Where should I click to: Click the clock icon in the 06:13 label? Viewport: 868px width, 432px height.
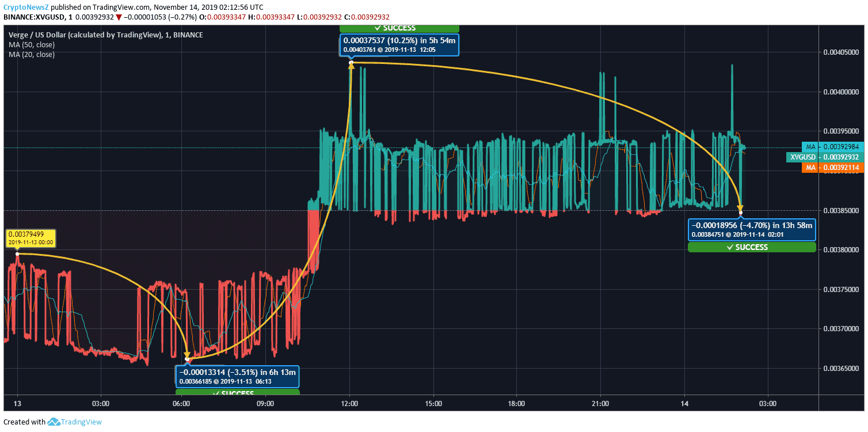pyautogui.click(x=216, y=381)
